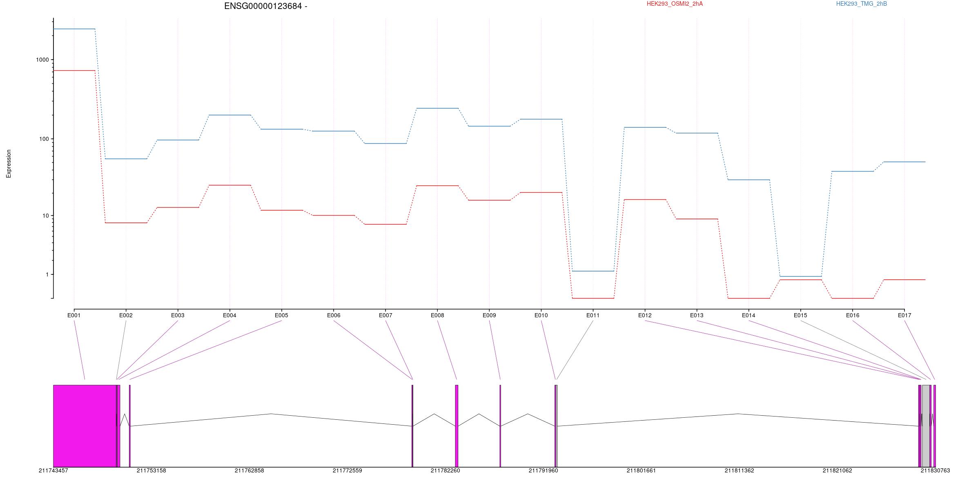Click exon label E011
Viewport: 980px width, 490px height.
[x=593, y=315]
